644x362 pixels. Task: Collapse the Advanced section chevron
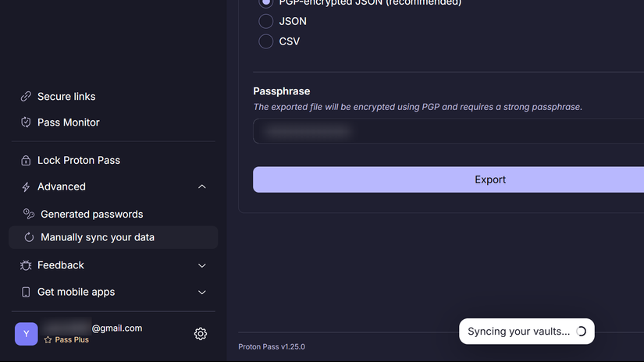click(x=202, y=187)
